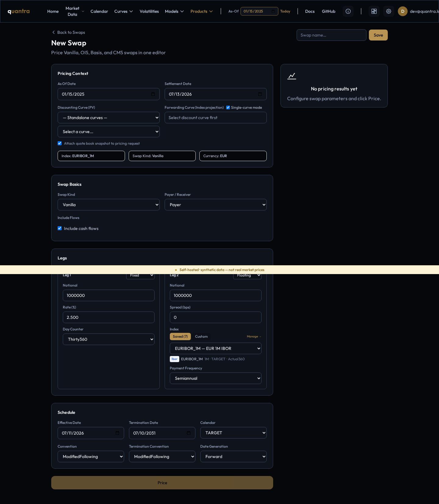Click the Leg 1 Notional input
The image size is (439, 504).
[x=109, y=295]
